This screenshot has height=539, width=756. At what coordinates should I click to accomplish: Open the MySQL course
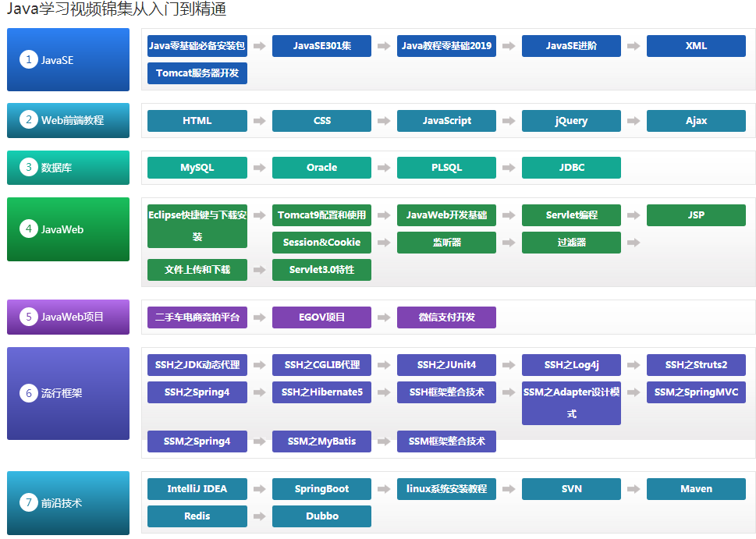pos(197,167)
